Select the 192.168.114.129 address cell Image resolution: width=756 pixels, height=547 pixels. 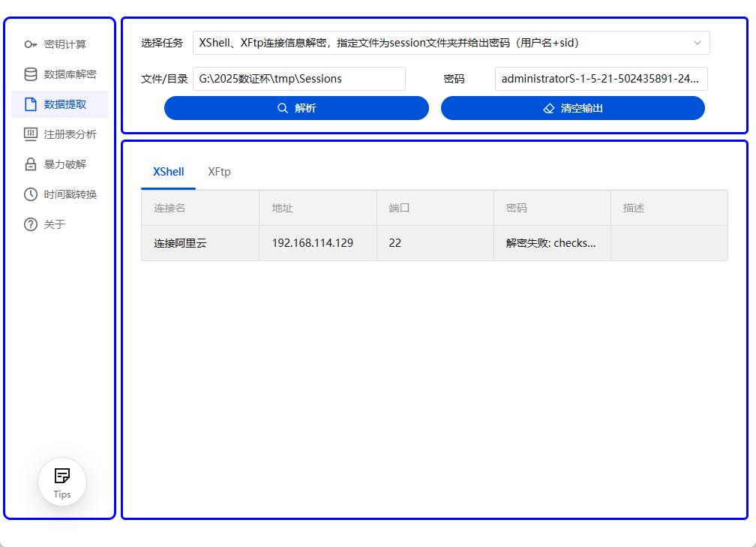[x=318, y=243]
